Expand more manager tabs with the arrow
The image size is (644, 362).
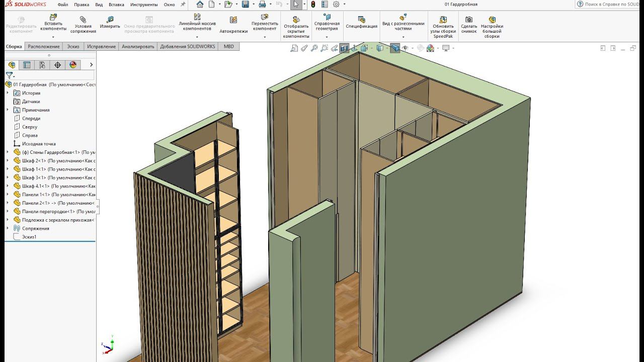coord(91,65)
